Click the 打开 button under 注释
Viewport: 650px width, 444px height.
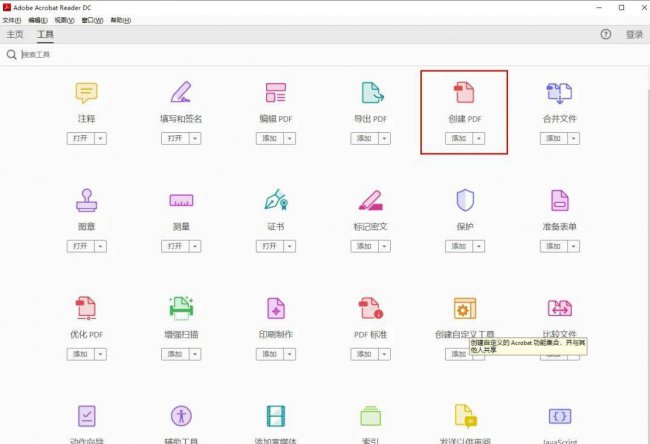coord(81,138)
